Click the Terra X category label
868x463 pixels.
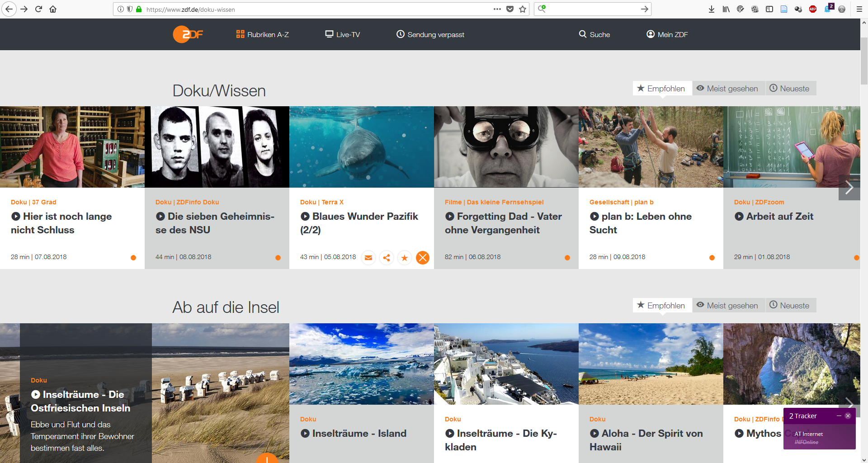point(332,202)
